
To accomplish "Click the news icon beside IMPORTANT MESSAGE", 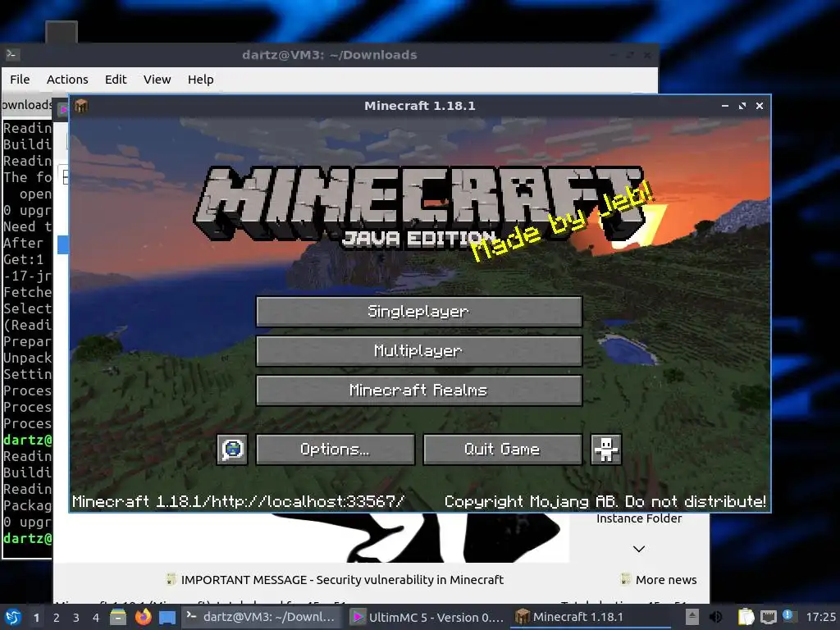I will (171, 579).
